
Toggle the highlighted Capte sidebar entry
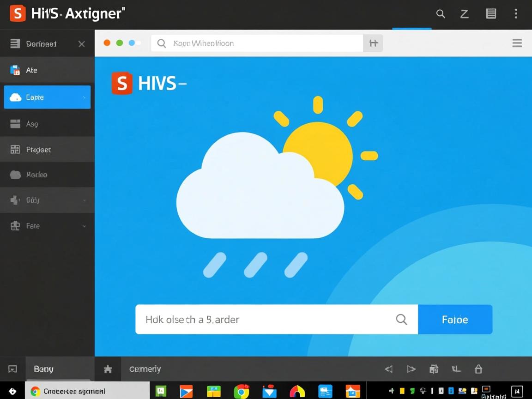(47, 97)
